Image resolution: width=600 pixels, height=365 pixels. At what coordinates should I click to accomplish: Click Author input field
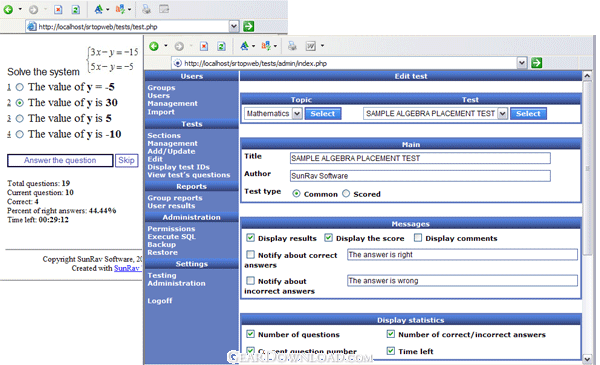click(x=420, y=176)
